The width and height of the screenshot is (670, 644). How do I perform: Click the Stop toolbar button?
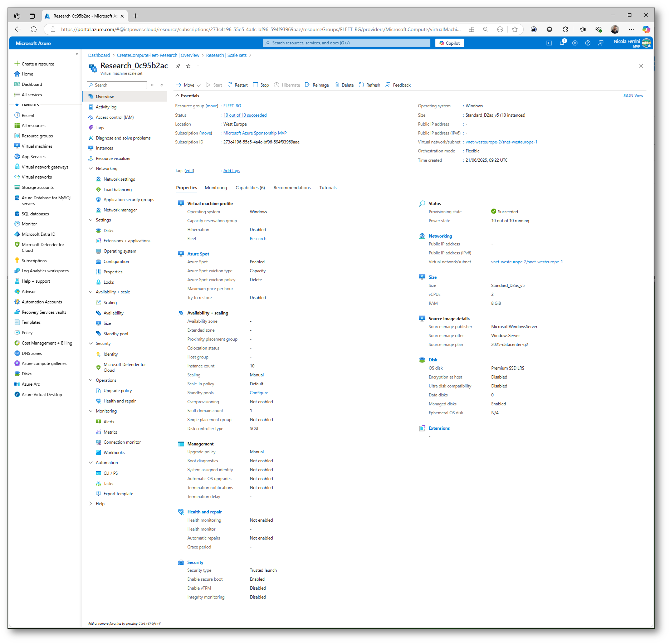coord(261,85)
